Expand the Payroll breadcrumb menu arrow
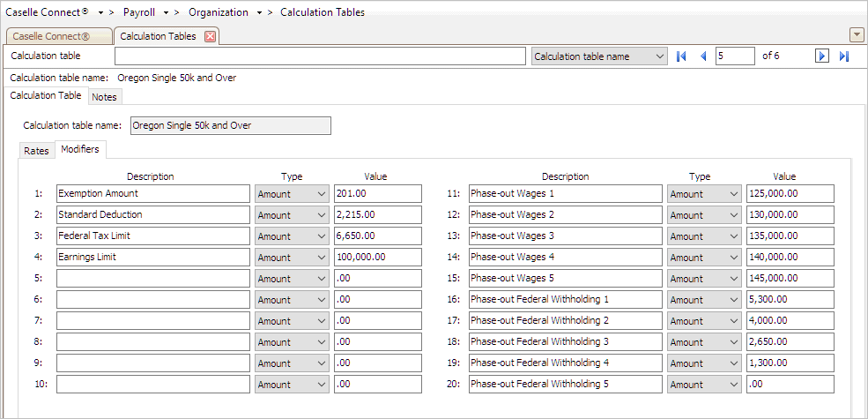The image size is (868, 419). tap(168, 13)
